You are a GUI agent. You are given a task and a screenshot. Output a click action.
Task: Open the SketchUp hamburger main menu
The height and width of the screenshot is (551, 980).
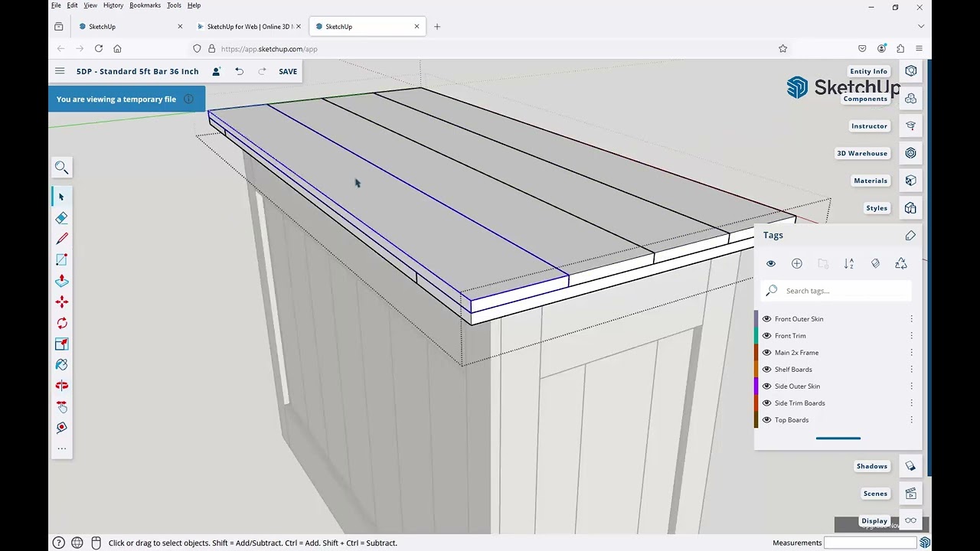(60, 71)
